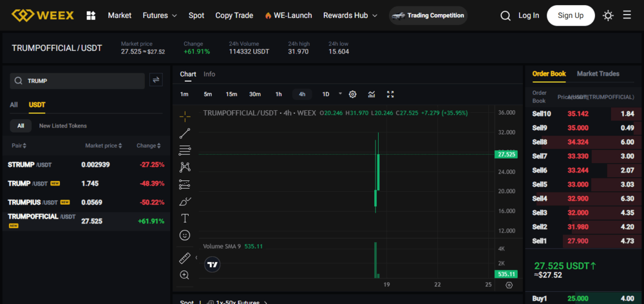The height and width of the screenshot is (304, 644).
Task: Expand more timeframes dropdown arrow
Action: (x=340, y=93)
